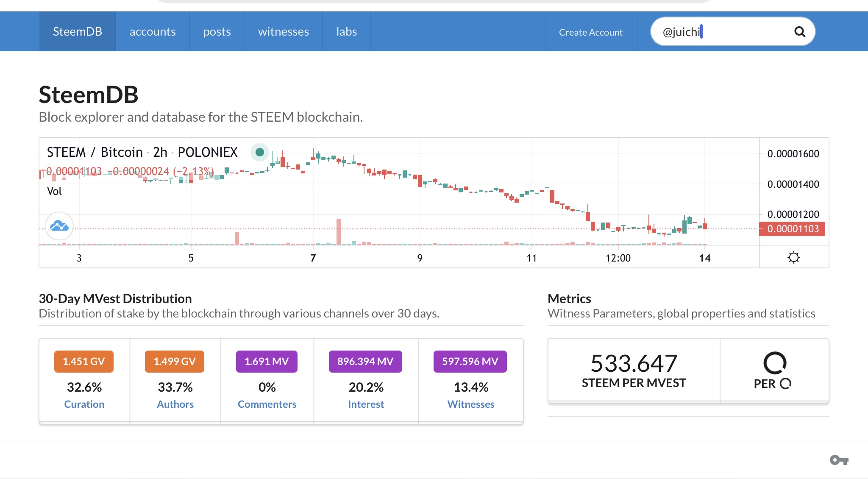Click the red 0.00001103 price tag
868x479 pixels.
(792, 229)
